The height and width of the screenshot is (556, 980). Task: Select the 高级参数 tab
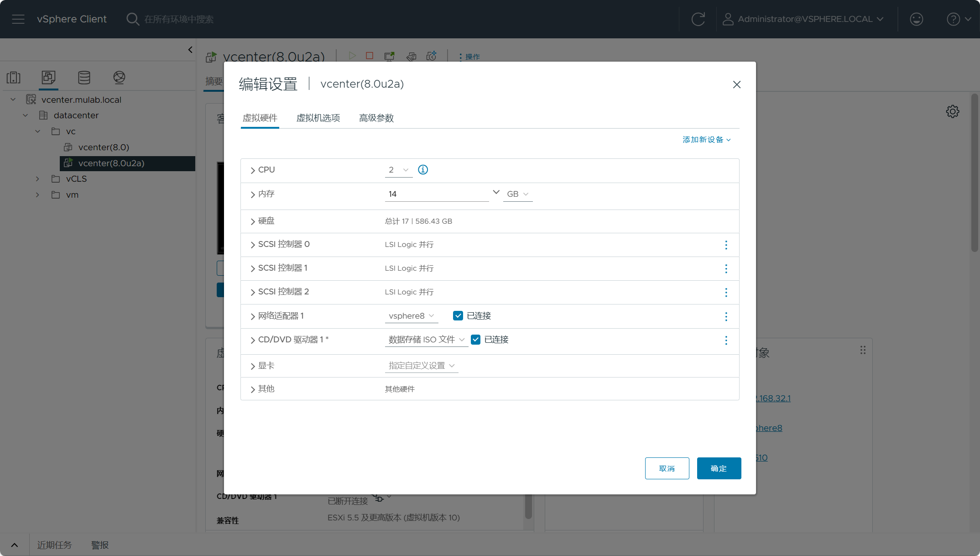point(376,118)
